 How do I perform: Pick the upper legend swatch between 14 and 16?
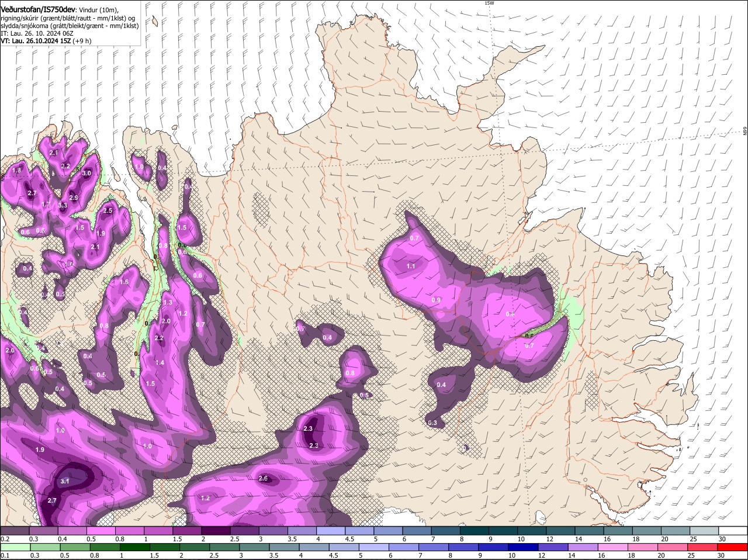tap(590, 531)
